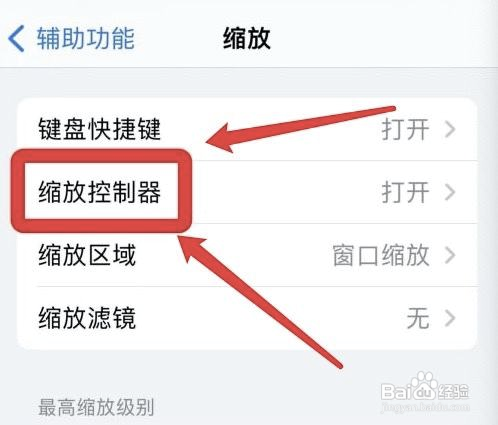Select the 窗口缩放 value text
The height and width of the screenshot is (425, 498).
pos(381,255)
